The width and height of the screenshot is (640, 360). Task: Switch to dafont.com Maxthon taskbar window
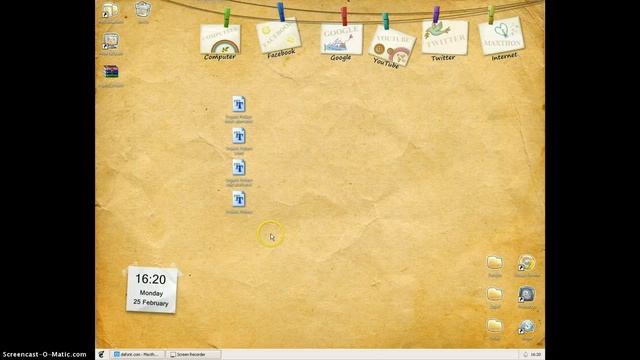[138, 354]
